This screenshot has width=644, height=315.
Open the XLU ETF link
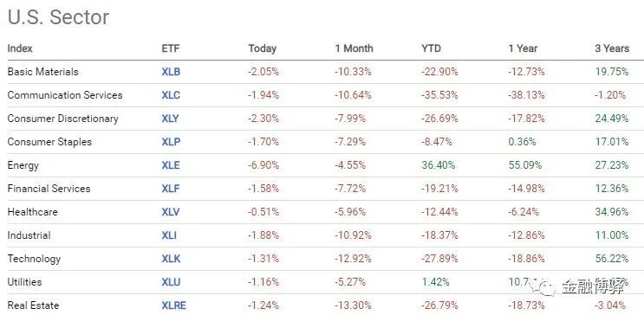pos(171,282)
